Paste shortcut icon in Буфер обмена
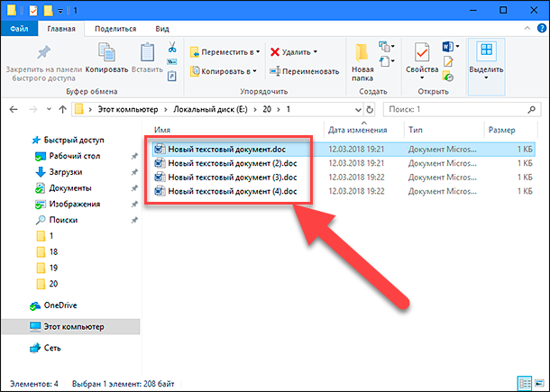The height and width of the screenshot is (392, 550). pyautogui.click(x=172, y=76)
